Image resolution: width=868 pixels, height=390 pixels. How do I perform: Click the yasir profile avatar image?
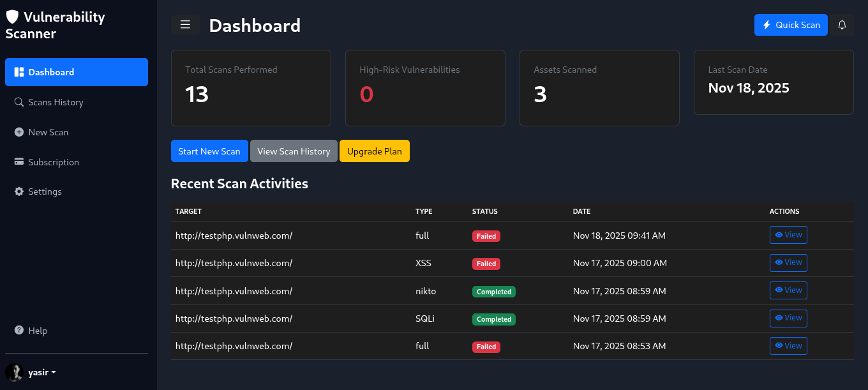click(13, 372)
